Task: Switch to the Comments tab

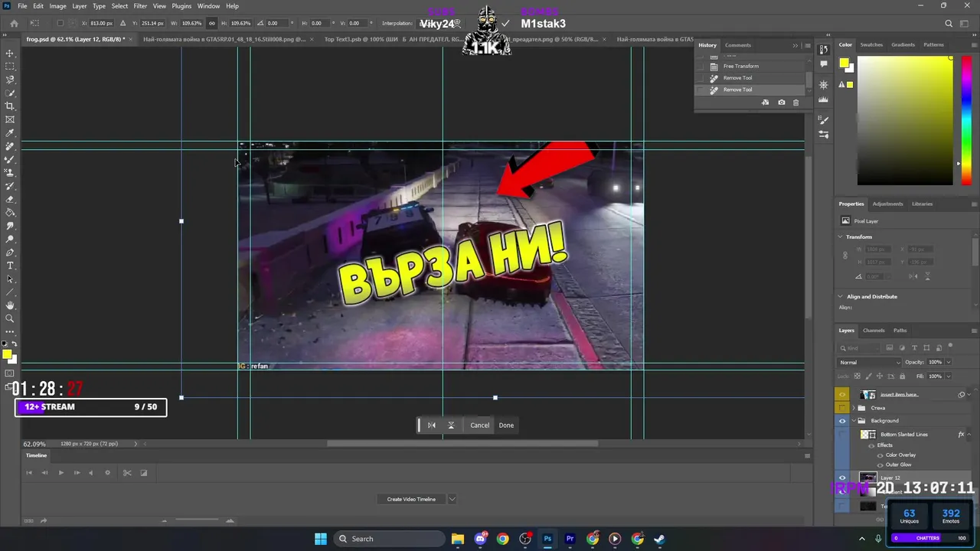Action: (738, 45)
